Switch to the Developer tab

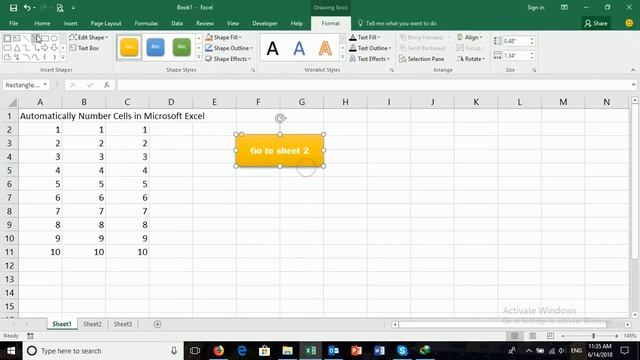pyautogui.click(x=265, y=24)
